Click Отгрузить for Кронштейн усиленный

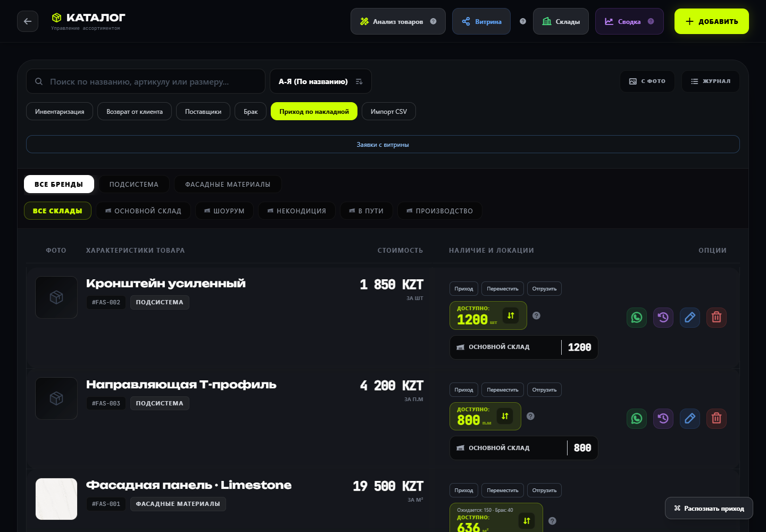point(544,288)
